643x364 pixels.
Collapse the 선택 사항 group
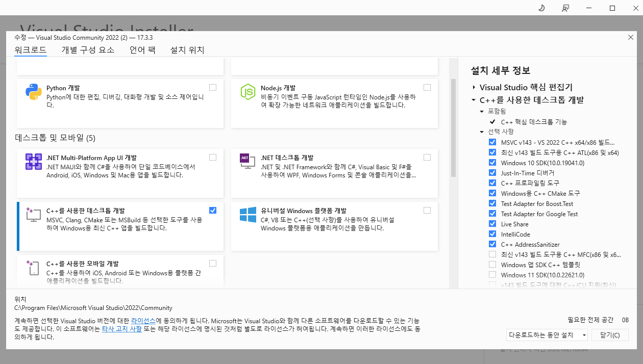pos(482,132)
